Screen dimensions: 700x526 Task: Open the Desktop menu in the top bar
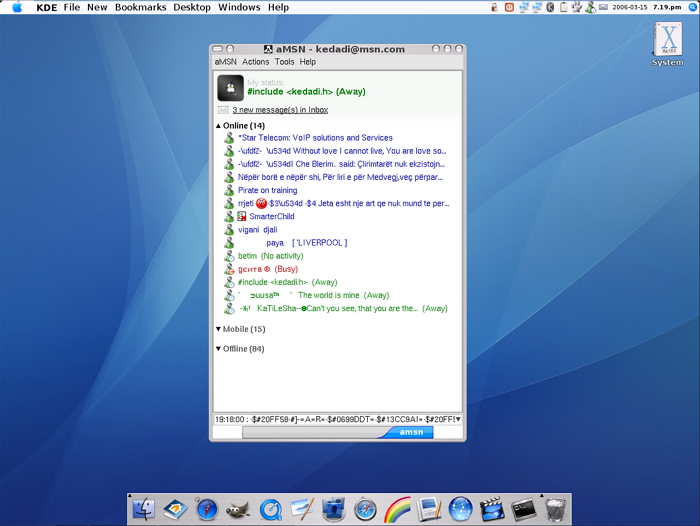[x=192, y=7]
